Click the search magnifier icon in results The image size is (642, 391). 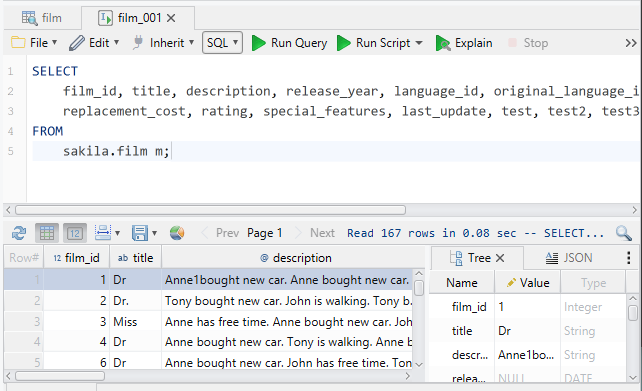point(624,233)
